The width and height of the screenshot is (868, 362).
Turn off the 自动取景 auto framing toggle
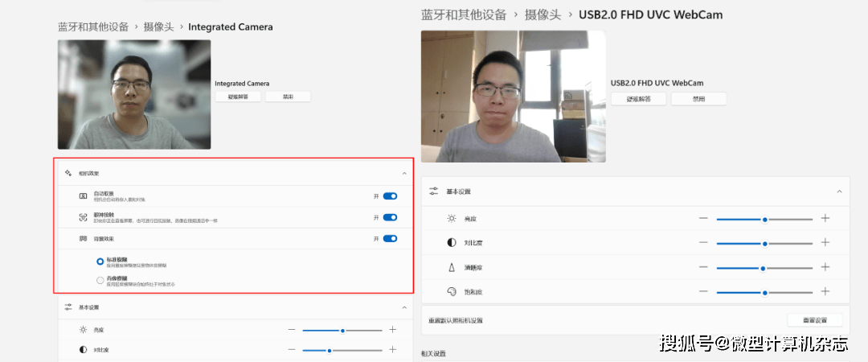(x=391, y=195)
